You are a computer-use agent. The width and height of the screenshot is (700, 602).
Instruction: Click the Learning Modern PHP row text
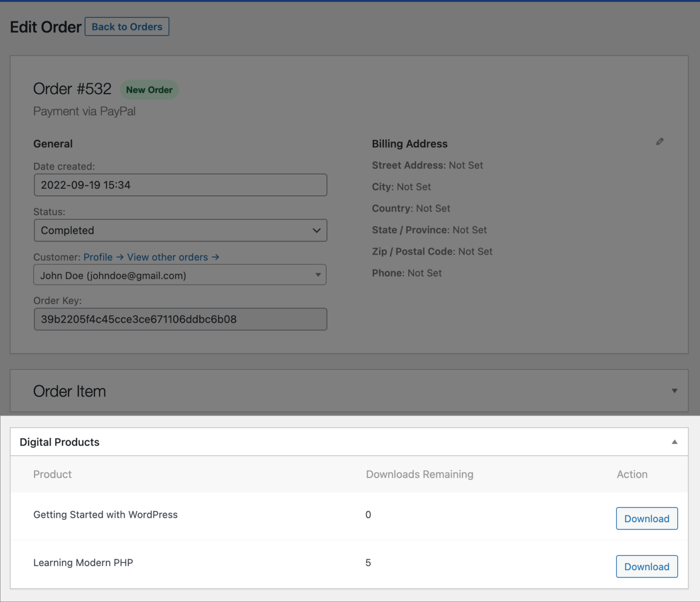tap(83, 563)
